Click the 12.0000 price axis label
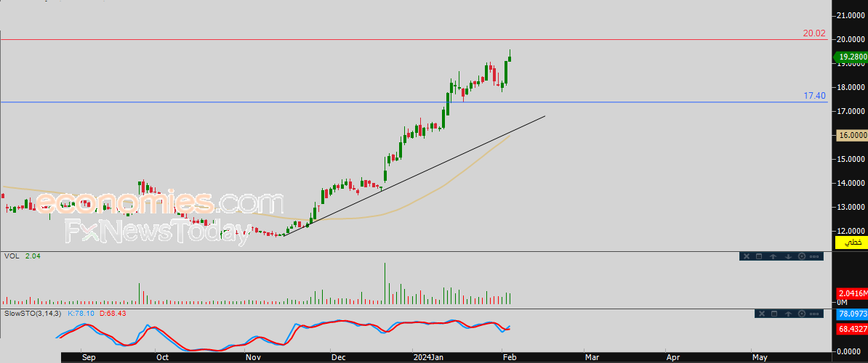 coord(851,231)
